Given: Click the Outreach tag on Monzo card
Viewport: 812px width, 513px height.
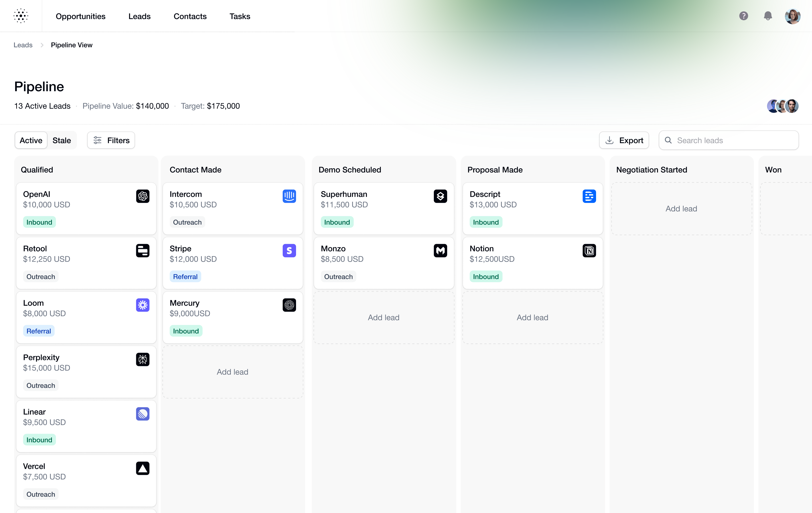Looking at the screenshot, I should pyautogui.click(x=339, y=277).
